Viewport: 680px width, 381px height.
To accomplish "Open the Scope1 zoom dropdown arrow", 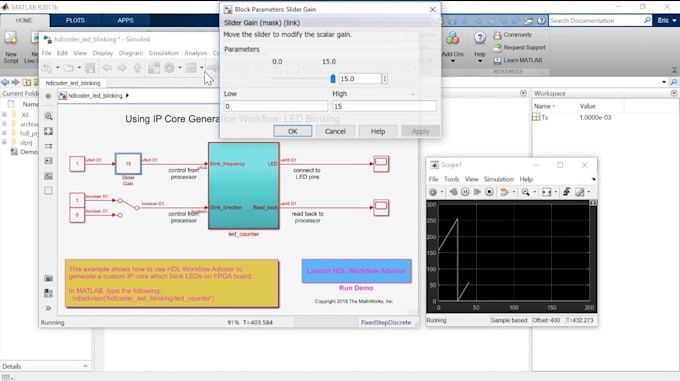I will [535, 192].
